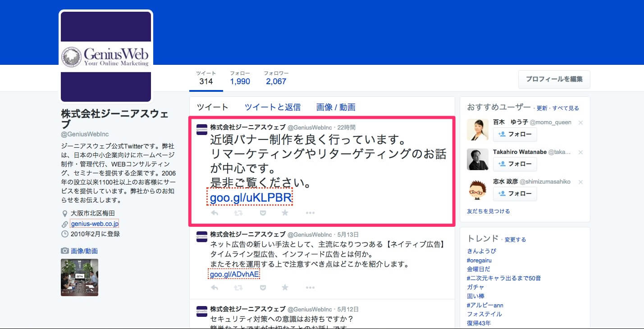Open trend 固い棒
This screenshot has width=644, height=329.
pyautogui.click(x=476, y=296)
